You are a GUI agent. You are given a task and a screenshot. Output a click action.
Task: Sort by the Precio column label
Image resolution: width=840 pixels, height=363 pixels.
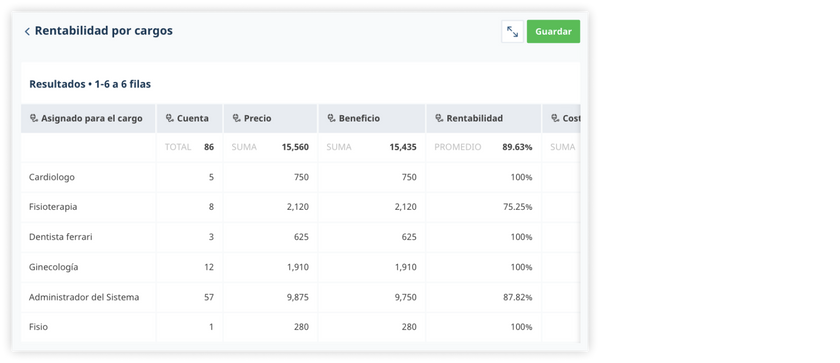[258, 118]
